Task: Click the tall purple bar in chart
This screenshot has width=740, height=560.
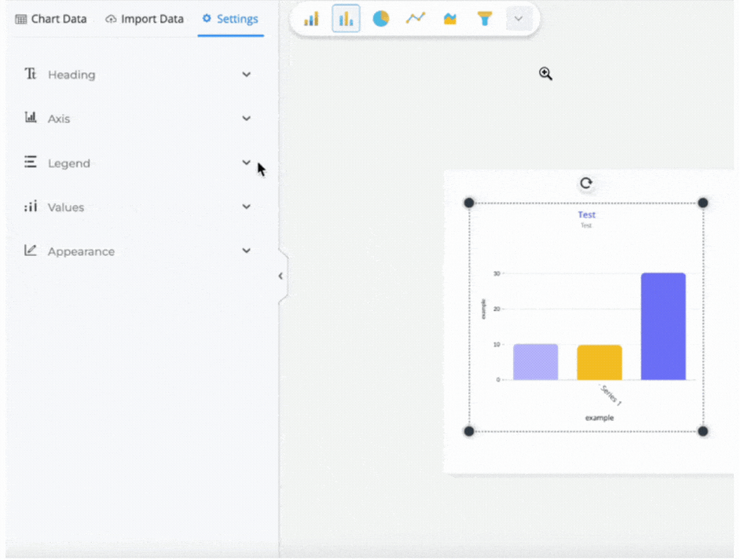Action: point(663,327)
